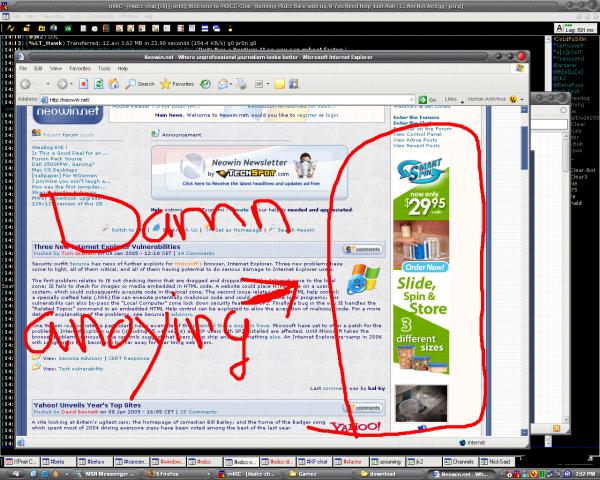Click the page icon beside the address URL
Screen dimensions: 600x480
click(x=44, y=100)
